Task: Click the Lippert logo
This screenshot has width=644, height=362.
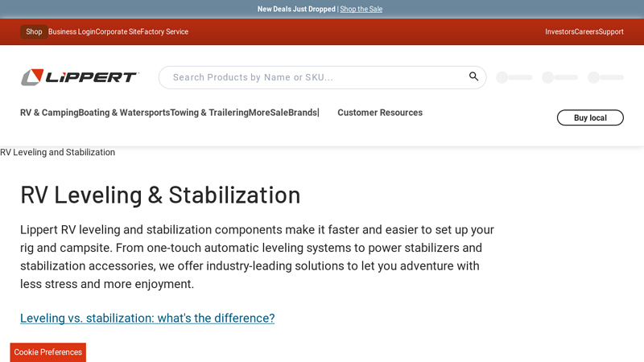Action: click(80, 77)
